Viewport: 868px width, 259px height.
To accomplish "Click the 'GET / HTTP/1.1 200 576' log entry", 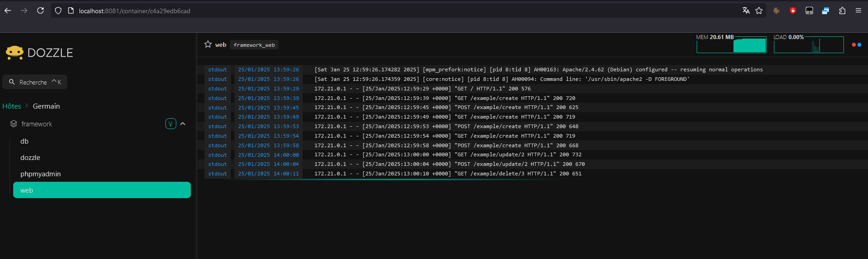I will point(423,89).
